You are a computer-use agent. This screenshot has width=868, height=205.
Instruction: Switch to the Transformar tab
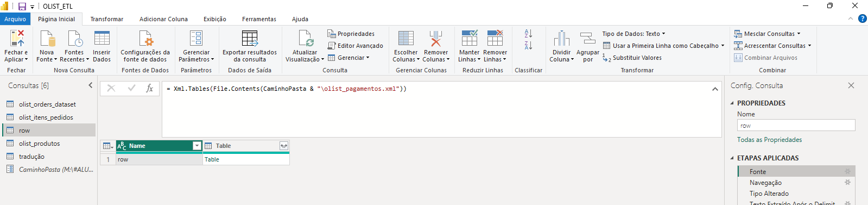(x=107, y=19)
